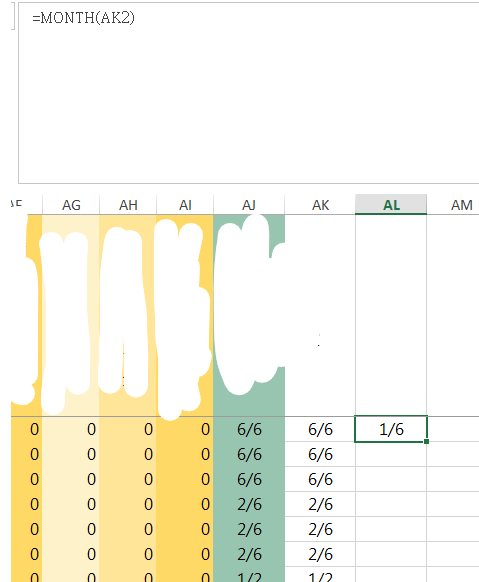479x582 pixels.
Task: Select cell AH2 containing 0
Action: [128, 429]
